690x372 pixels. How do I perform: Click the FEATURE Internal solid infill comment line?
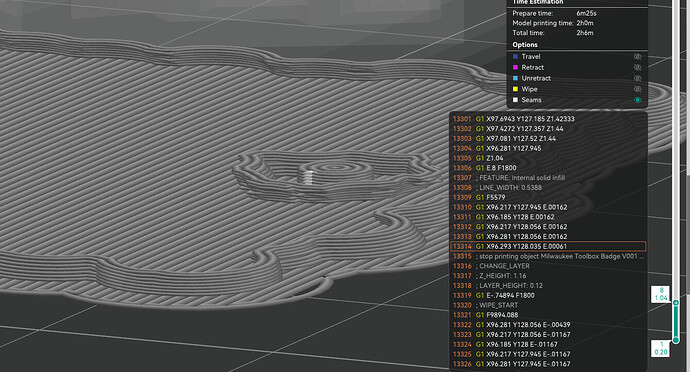click(548, 177)
